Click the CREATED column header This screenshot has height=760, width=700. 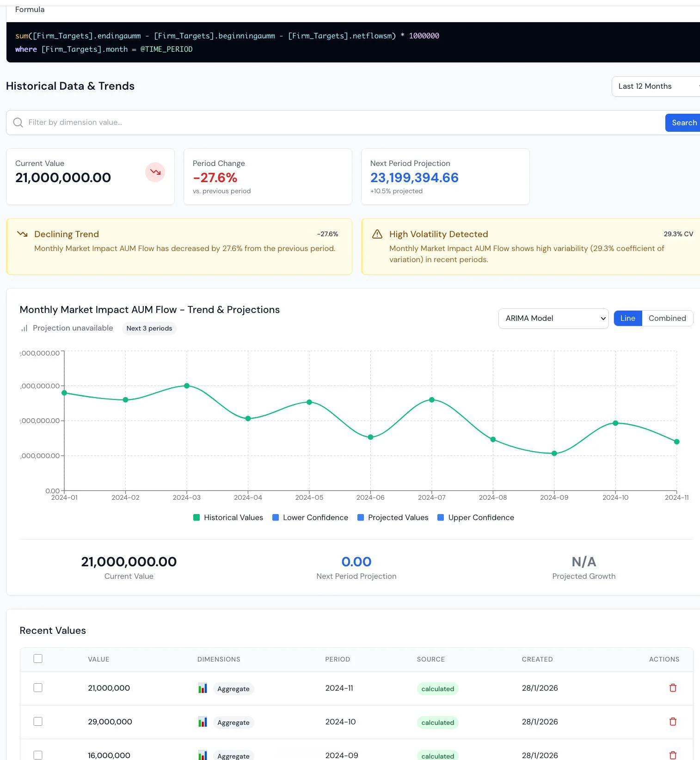pyautogui.click(x=537, y=659)
